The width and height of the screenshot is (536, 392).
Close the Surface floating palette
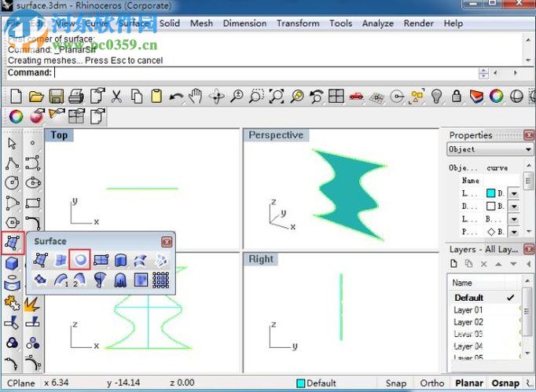(x=167, y=242)
